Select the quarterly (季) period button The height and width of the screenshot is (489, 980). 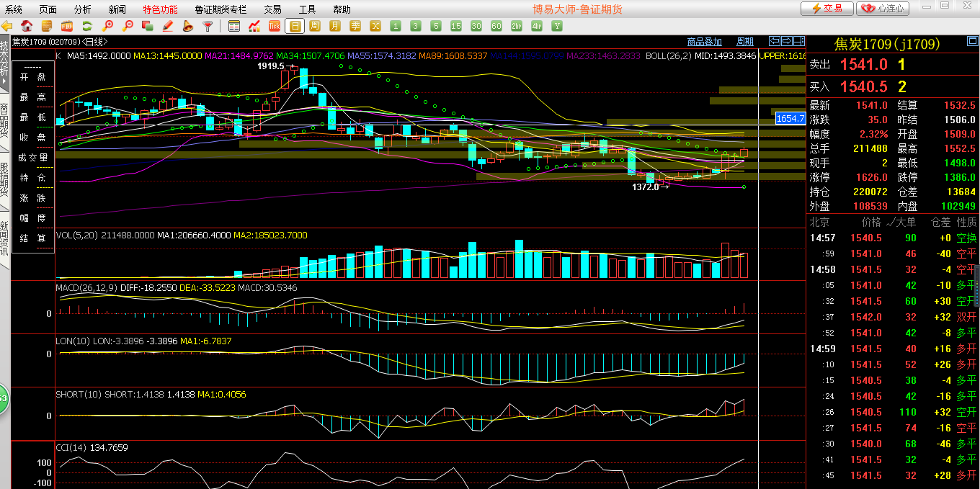355,26
